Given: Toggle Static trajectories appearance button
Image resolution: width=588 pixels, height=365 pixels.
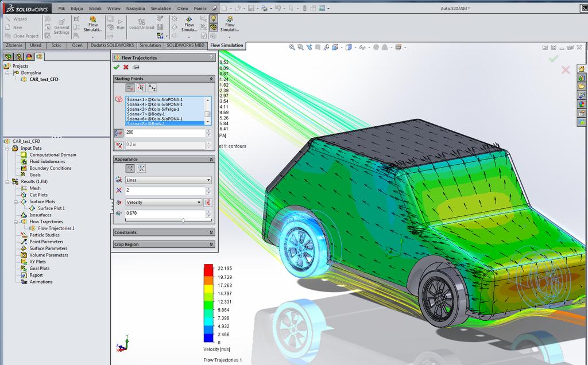Looking at the screenshot, I should [x=130, y=168].
